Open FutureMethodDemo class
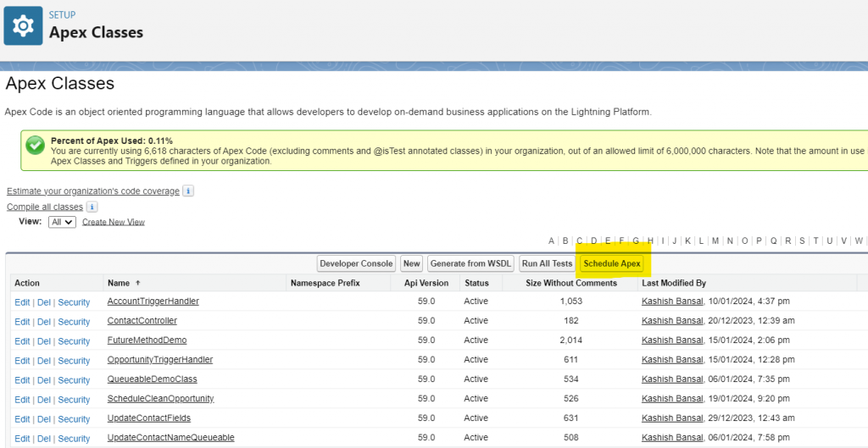Screen dimensions: 868x448 click(x=147, y=340)
